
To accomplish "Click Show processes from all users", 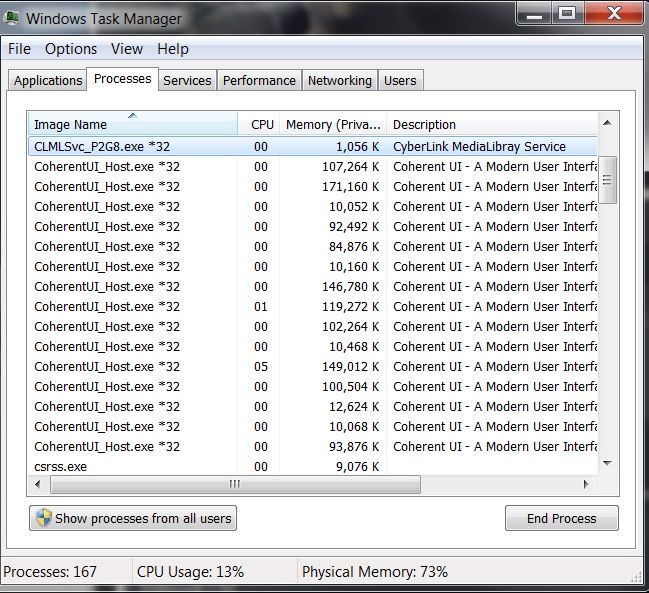I will (x=133, y=518).
